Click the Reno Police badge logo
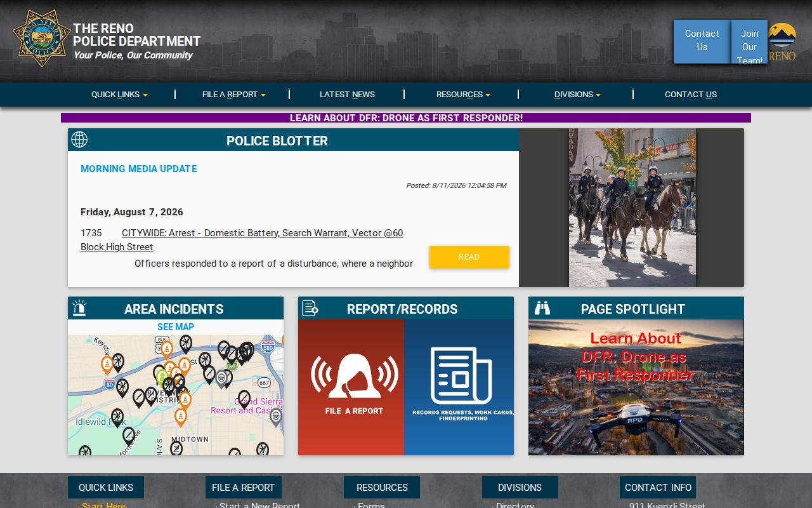Screen dimensions: 812x508 pos(42,38)
